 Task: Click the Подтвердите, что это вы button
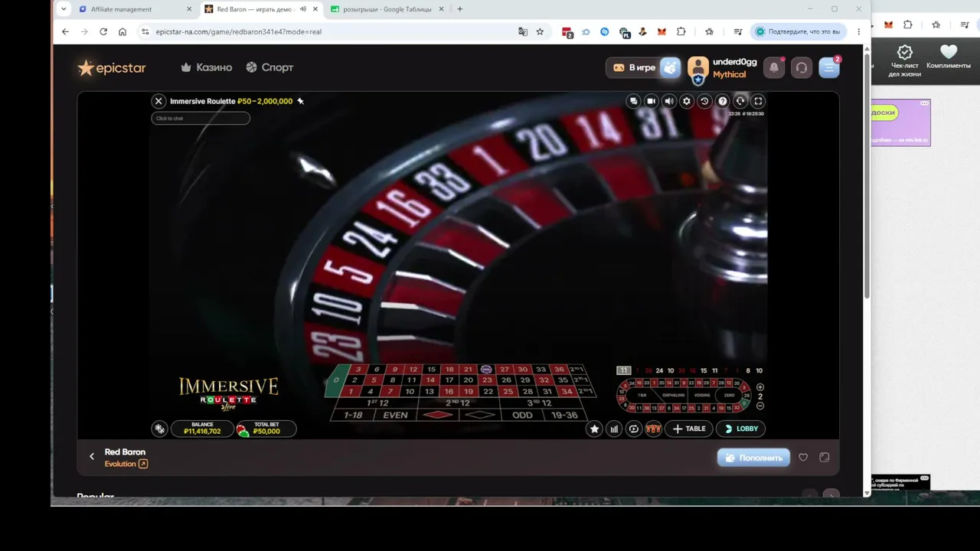tap(798, 31)
